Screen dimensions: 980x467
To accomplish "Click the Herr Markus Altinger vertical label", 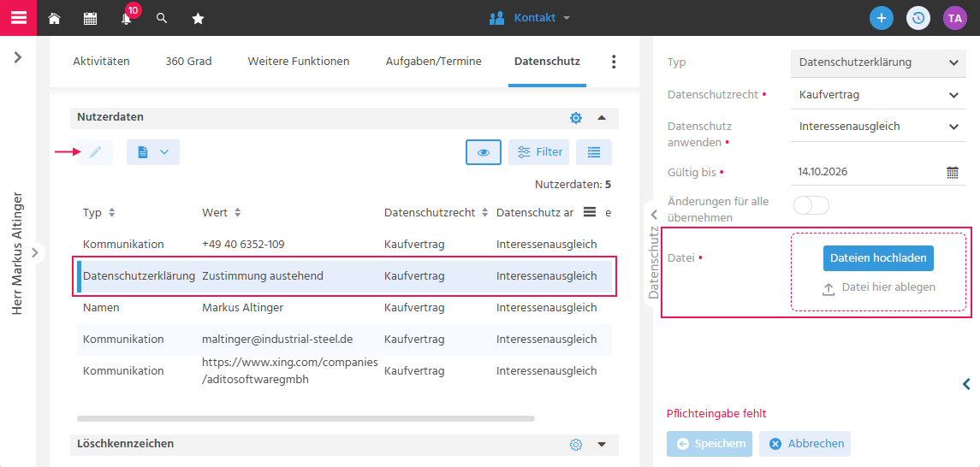I will tap(17, 252).
